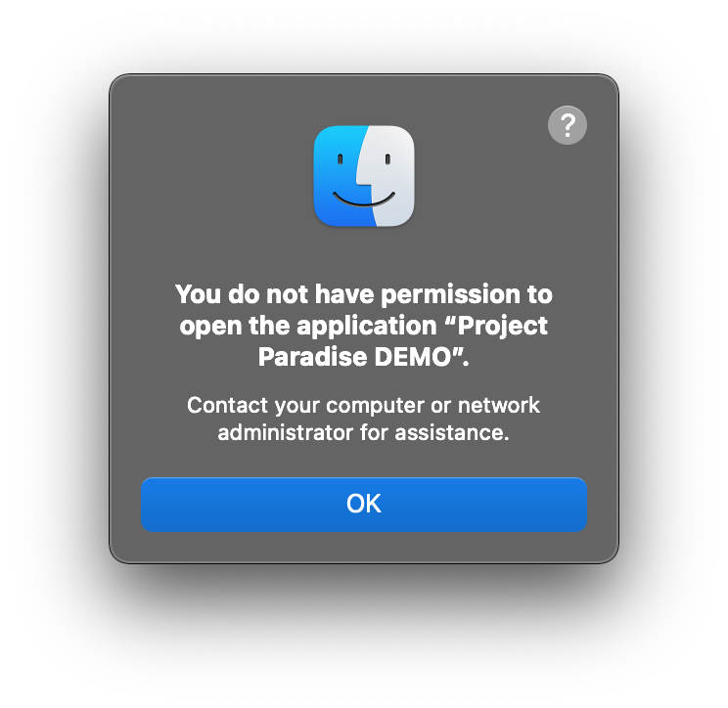Viewport: 728px width, 708px height.
Task: Click the bold permission error heading
Action: pyautogui.click(x=364, y=326)
